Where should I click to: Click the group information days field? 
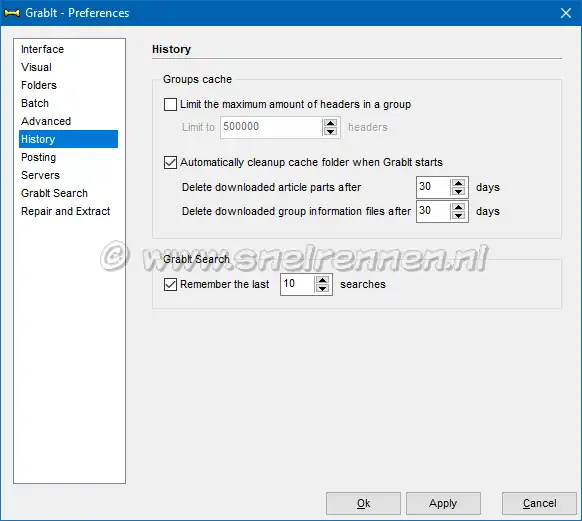point(434,211)
